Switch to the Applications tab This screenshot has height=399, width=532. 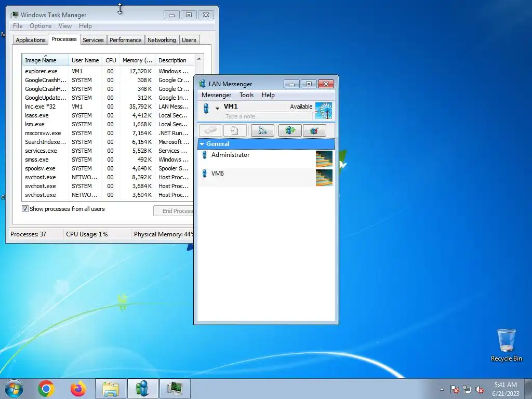click(x=31, y=40)
